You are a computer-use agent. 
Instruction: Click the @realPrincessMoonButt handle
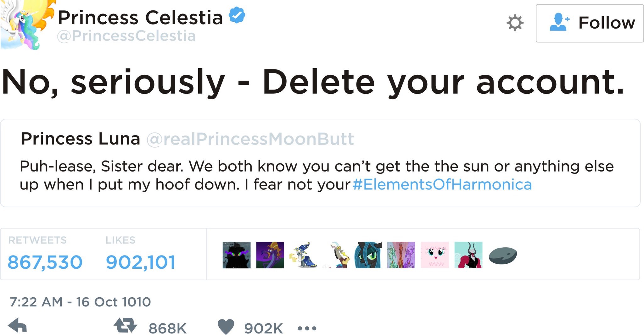250,139
